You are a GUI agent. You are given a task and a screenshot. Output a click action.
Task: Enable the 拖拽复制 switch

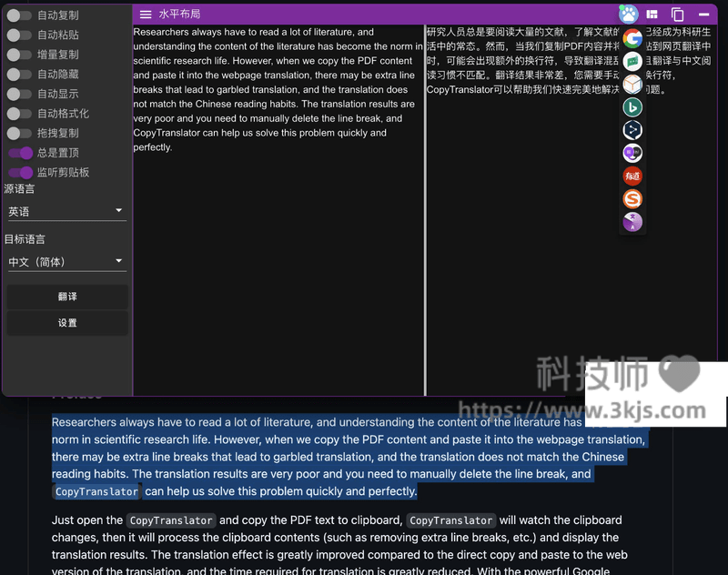(x=19, y=133)
